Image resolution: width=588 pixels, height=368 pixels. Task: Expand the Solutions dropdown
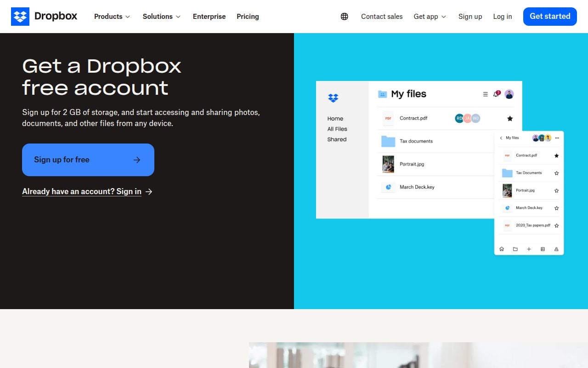click(x=162, y=17)
